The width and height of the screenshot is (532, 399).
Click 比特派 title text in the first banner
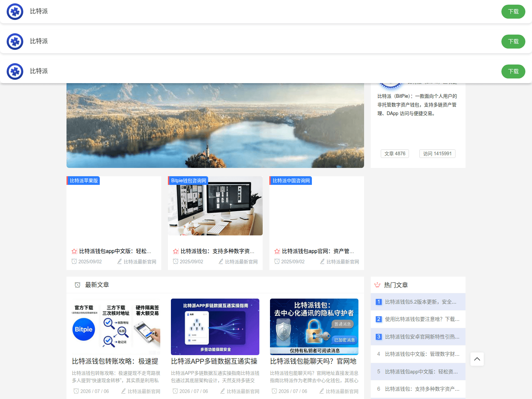(39, 11)
